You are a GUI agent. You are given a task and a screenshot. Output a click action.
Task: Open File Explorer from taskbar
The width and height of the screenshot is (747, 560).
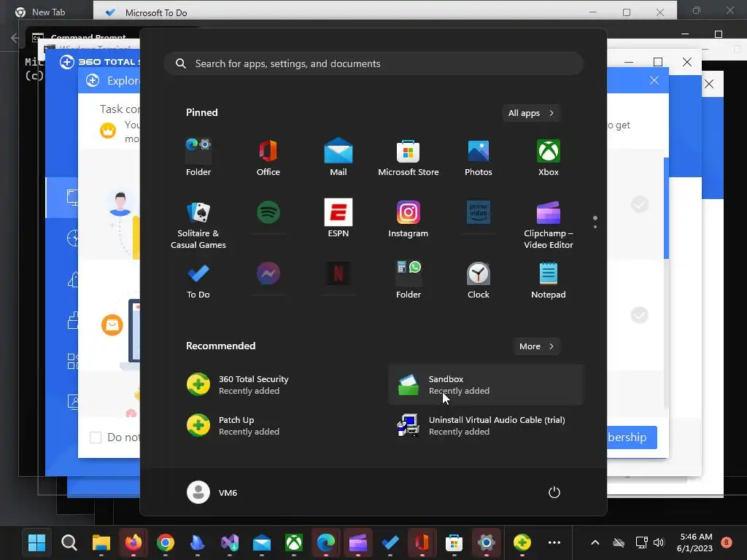point(101,542)
